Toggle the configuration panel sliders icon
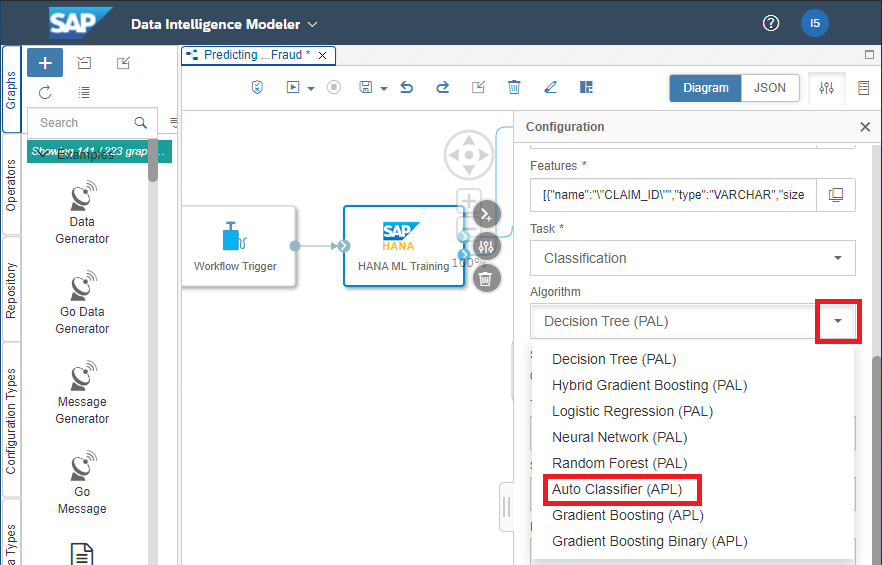Image resolution: width=882 pixels, height=565 pixels. coord(826,88)
